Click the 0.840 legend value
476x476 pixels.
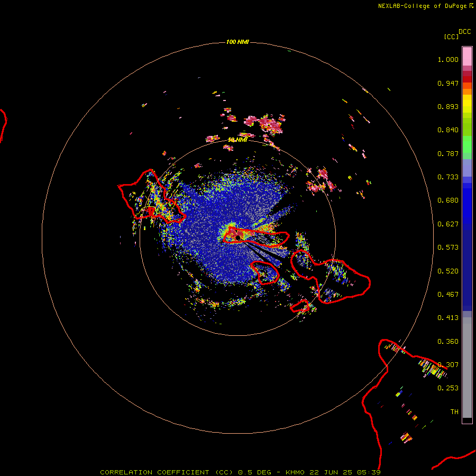click(x=448, y=130)
